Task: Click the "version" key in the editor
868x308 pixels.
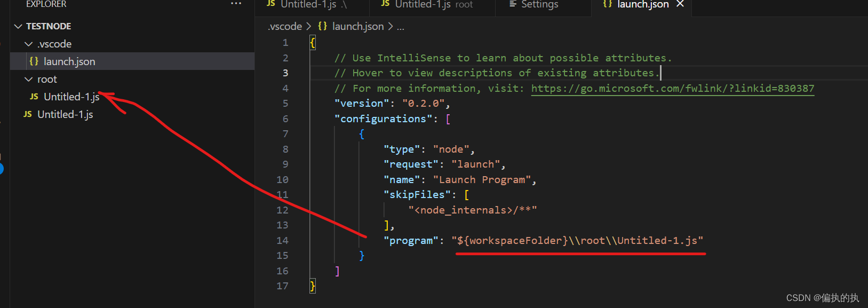Action: [362, 103]
